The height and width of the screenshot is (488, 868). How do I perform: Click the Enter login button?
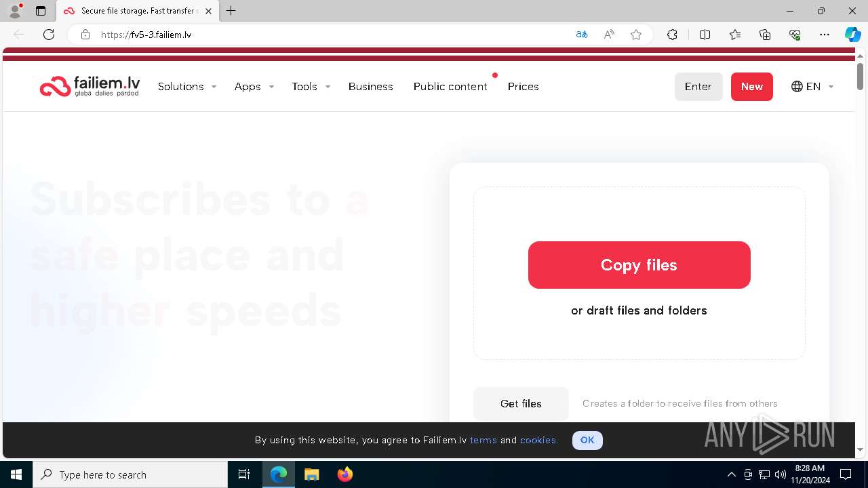coord(698,87)
